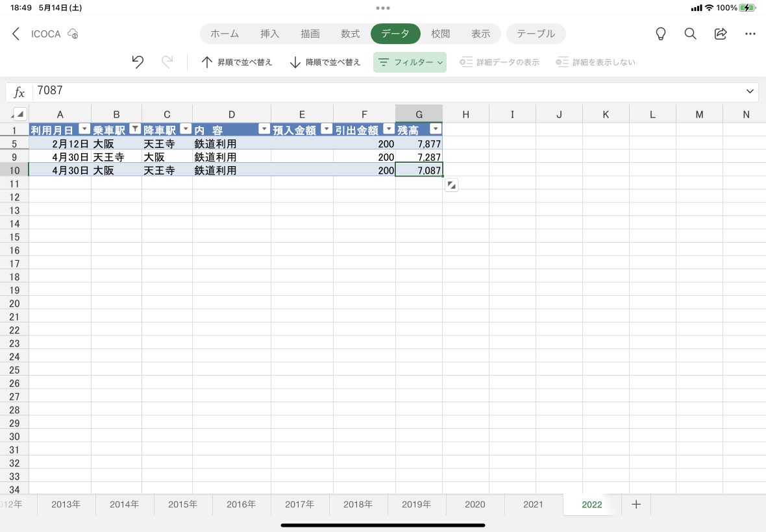Select column A header
The height and width of the screenshot is (532, 766).
point(60,114)
